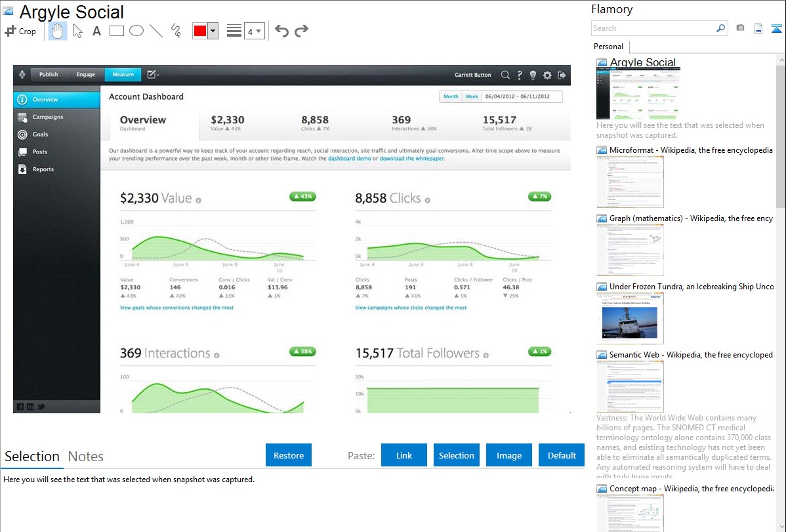This screenshot has width=786, height=532.
Task: Open the Under Frozen Tundra snapshot thumbnail
Action: coord(630,318)
